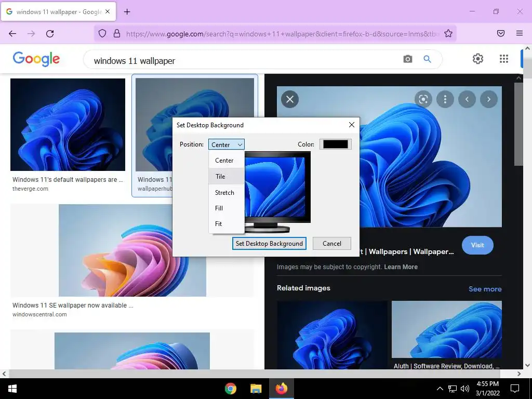This screenshot has height=399, width=532.
Task: Click the preview panel scrollbar thumb
Action: 518,124
